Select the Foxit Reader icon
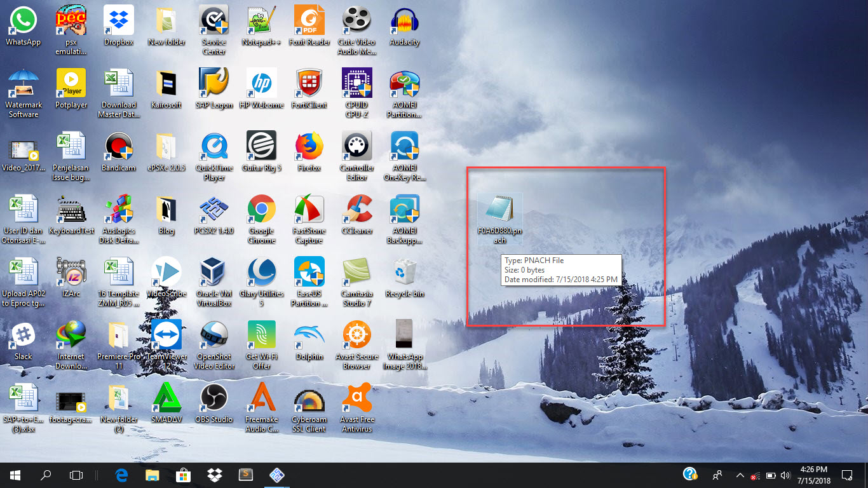The image size is (868, 488). 309,20
